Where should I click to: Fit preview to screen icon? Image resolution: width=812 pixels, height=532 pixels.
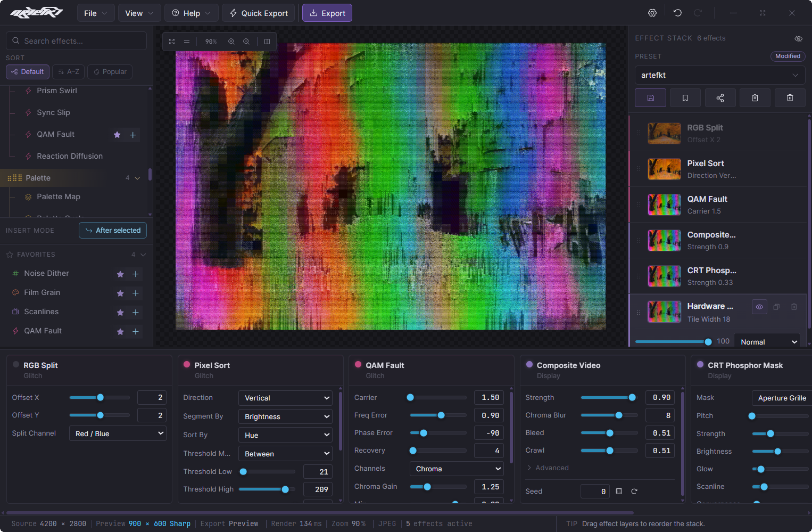point(172,42)
